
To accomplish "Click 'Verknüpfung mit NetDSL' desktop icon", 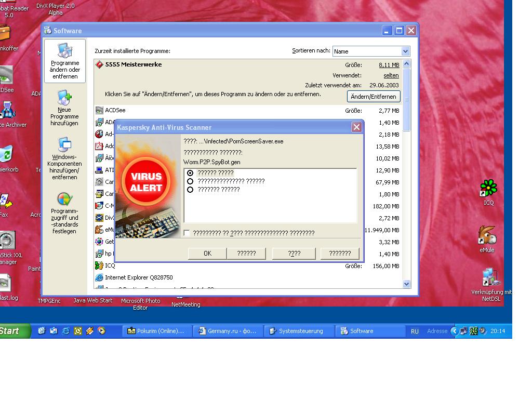I will click(x=491, y=277).
